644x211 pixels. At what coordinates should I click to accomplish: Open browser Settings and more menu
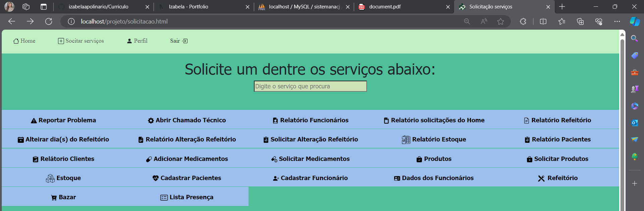tap(617, 22)
